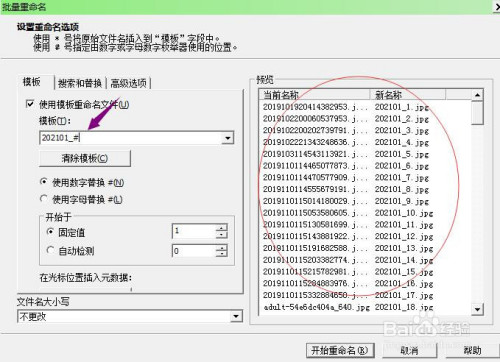Click the preview list scrollbar thumb

pyautogui.click(x=477, y=113)
